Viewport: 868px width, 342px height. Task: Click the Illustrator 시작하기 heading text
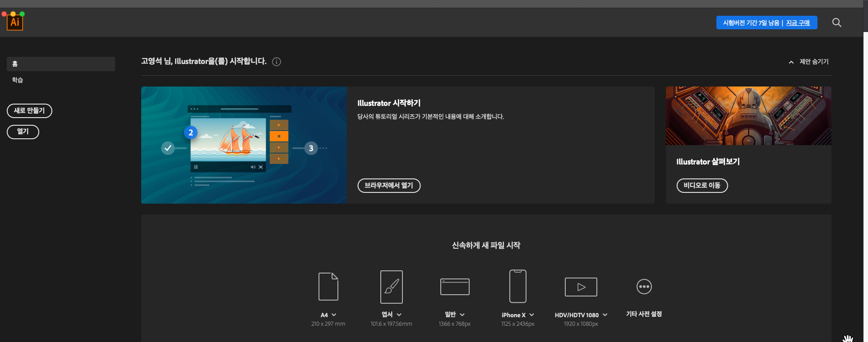click(x=389, y=103)
